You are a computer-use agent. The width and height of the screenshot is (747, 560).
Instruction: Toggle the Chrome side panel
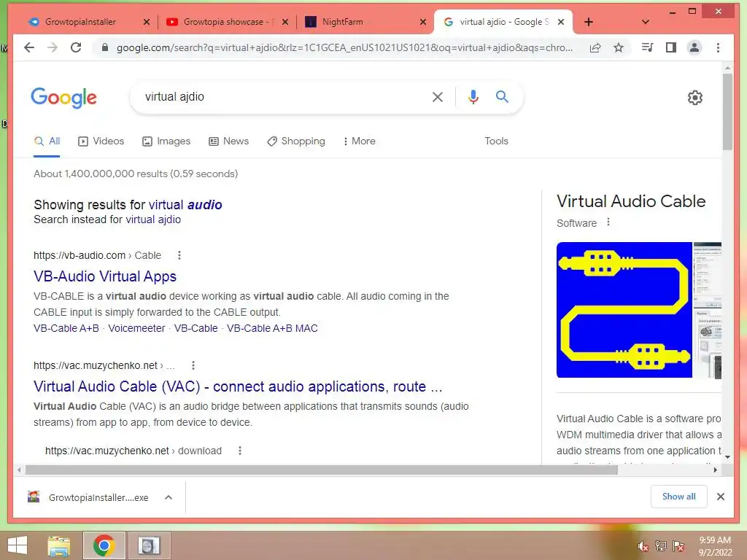coord(671,47)
